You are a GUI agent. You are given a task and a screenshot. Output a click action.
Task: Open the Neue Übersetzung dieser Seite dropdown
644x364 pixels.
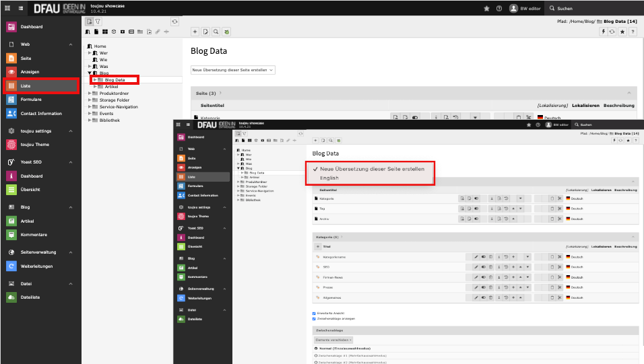point(232,69)
